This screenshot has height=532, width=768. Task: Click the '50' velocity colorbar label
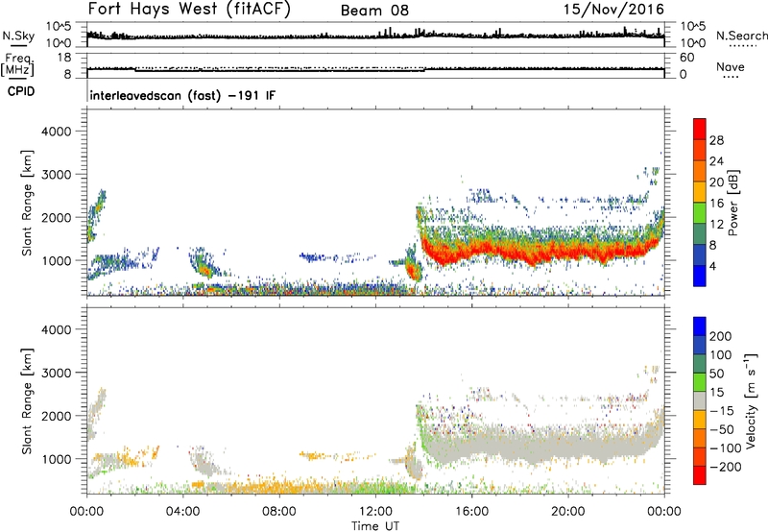[x=716, y=374]
